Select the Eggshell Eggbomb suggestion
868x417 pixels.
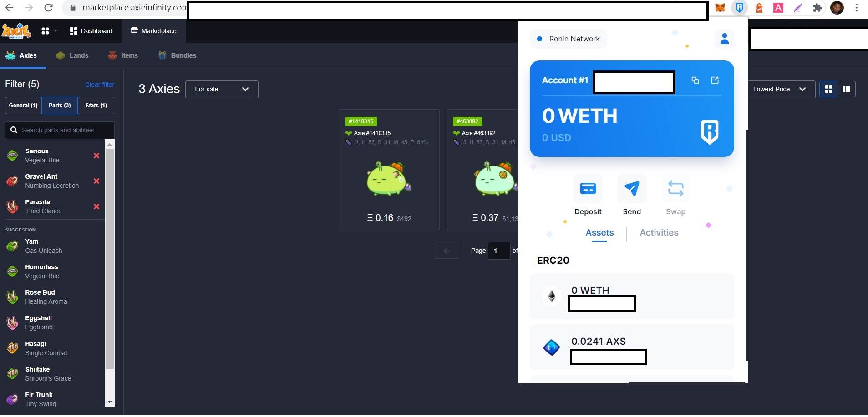tap(54, 322)
